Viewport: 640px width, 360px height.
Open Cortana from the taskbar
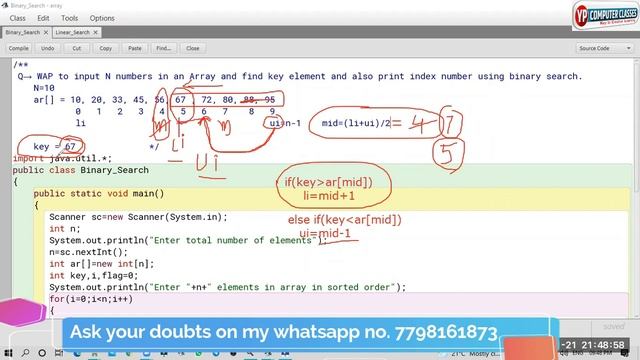(x=42, y=353)
